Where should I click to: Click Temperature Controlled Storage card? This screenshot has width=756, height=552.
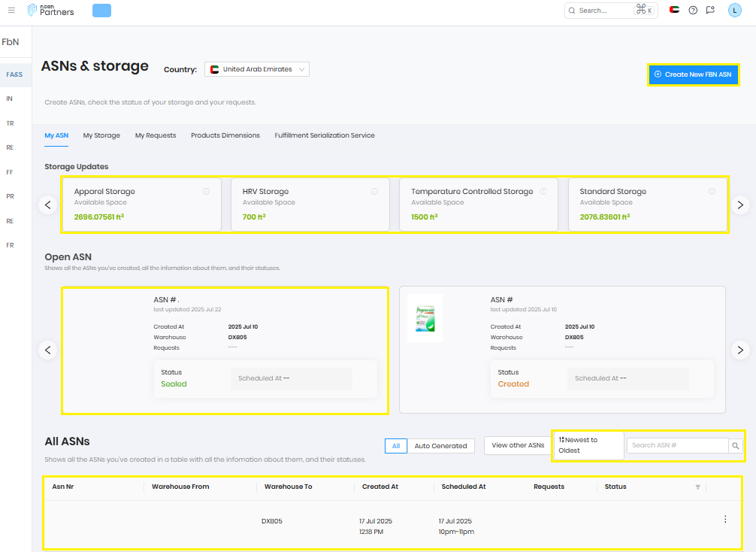[479, 205]
